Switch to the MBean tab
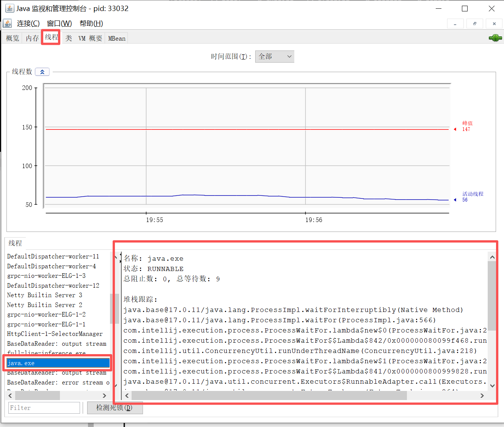Viewport: 504px width, 427px height. 117,38
